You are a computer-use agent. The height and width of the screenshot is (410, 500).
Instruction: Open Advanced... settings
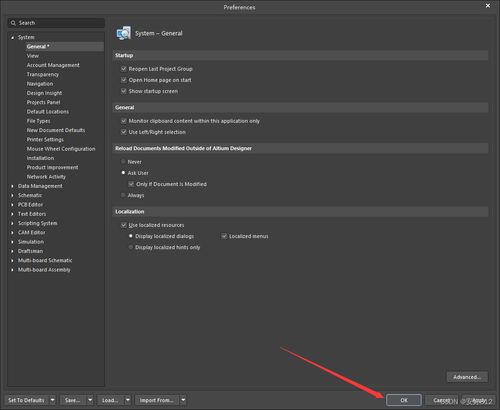467,377
